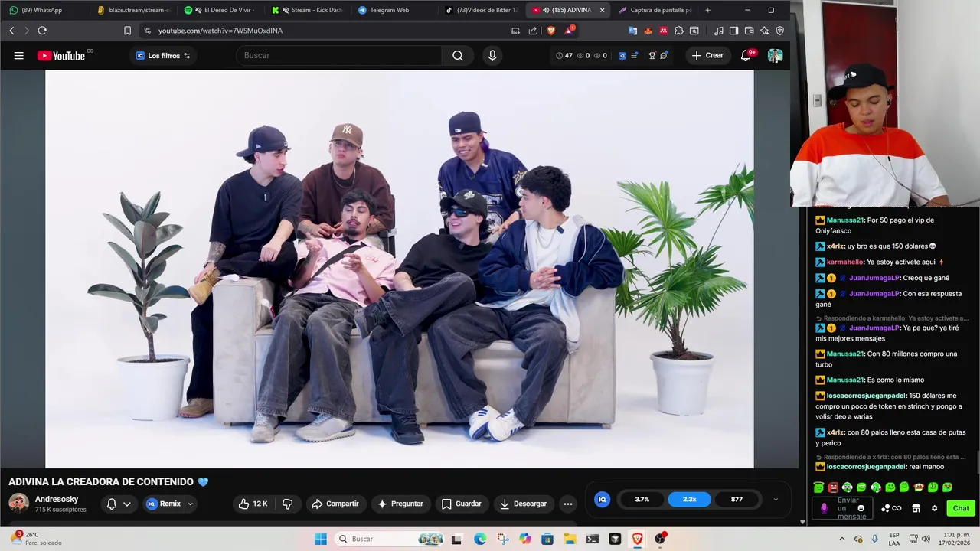Dislike the video with thumbs-down icon
Screen dimensions: 980x551
click(x=288, y=504)
